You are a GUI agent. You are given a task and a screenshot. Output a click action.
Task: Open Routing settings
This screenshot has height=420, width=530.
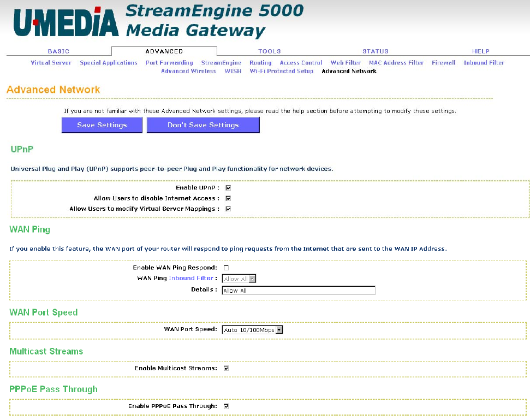coord(260,63)
